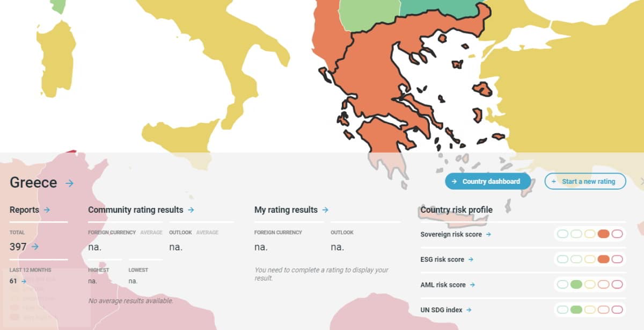Screen dimensions: 644x330
Task: Open the arrow next to 61 last 12 months
Action: 24,281
